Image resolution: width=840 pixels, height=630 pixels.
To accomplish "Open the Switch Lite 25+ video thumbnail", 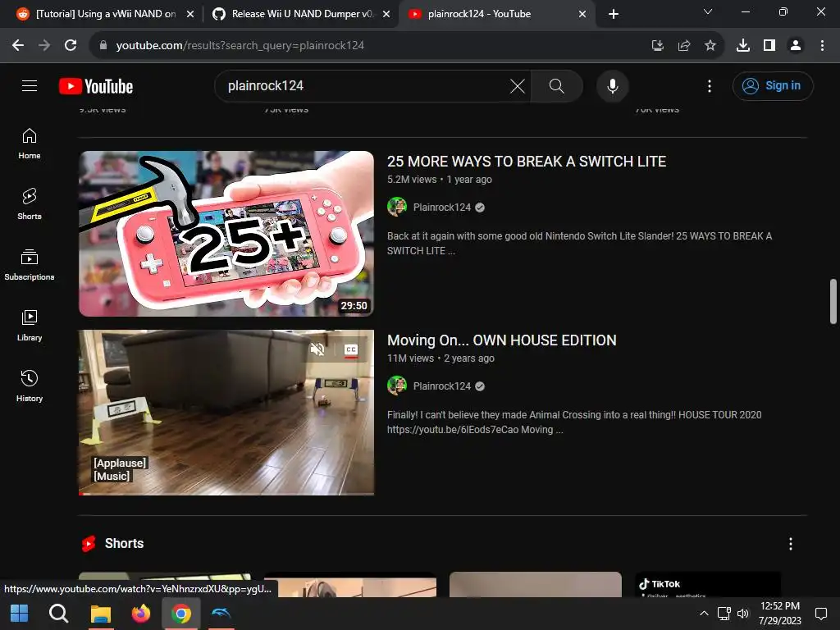I will coord(226,234).
